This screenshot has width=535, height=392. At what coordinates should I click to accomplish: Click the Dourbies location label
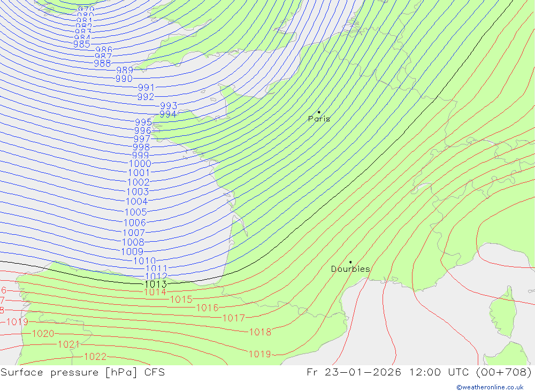pos(350,269)
